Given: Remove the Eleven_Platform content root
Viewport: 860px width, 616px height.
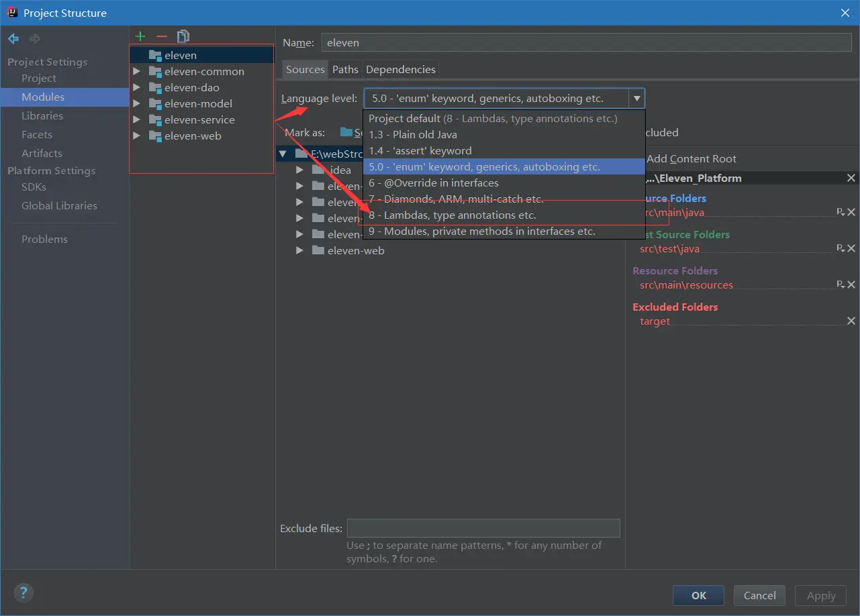Looking at the screenshot, I should [x=851, y=178].
